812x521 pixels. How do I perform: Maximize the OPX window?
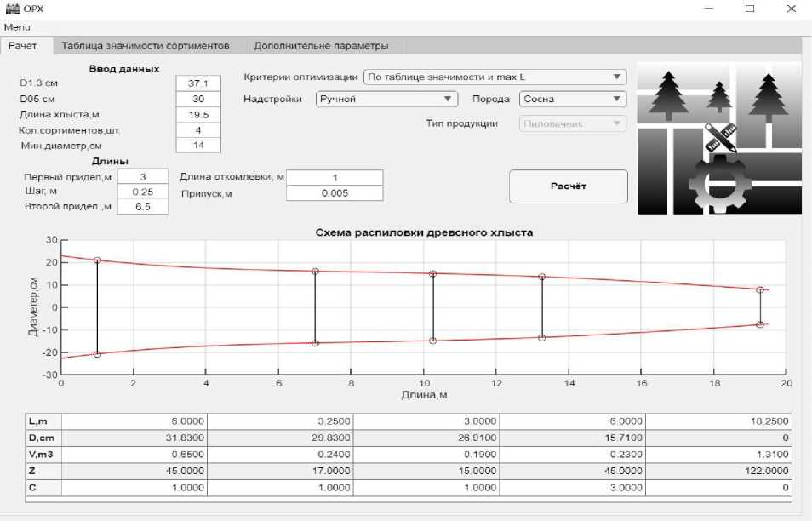click(x=750, y=9)
